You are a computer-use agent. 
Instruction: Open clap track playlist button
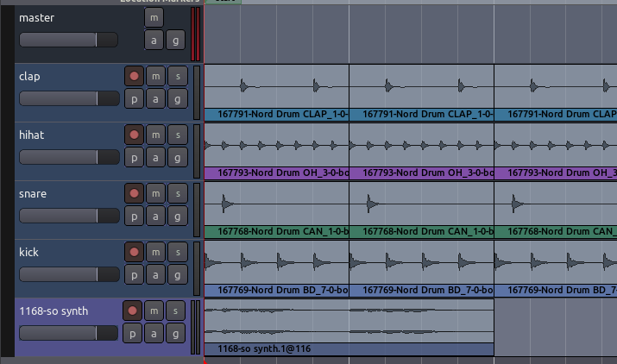134,99
